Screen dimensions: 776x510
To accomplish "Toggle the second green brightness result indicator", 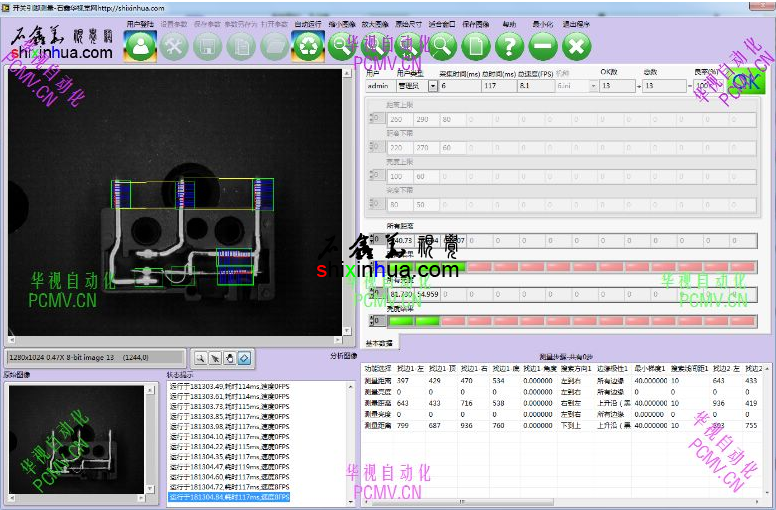I will (427, 320).
